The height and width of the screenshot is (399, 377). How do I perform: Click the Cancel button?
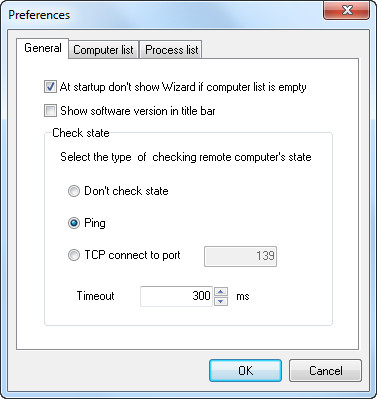[x=325, y=370]
